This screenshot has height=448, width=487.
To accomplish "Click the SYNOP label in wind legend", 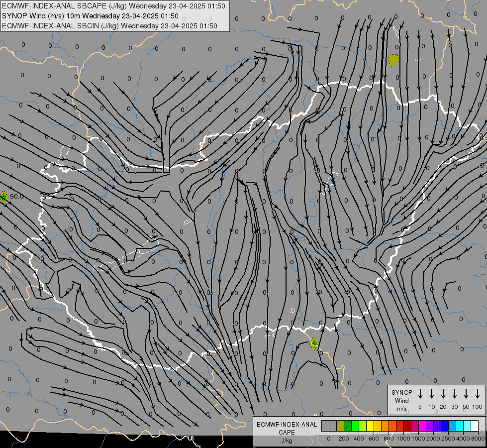I will coord(401,392).
